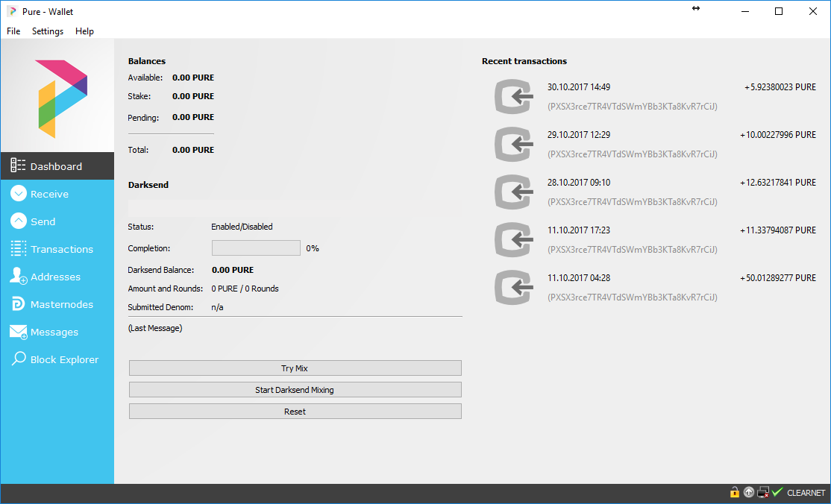Viewport: 831px width, 504px height.
Task: Click the Darksend Balance 0.00 PURE value
Action: coord(233,270)
